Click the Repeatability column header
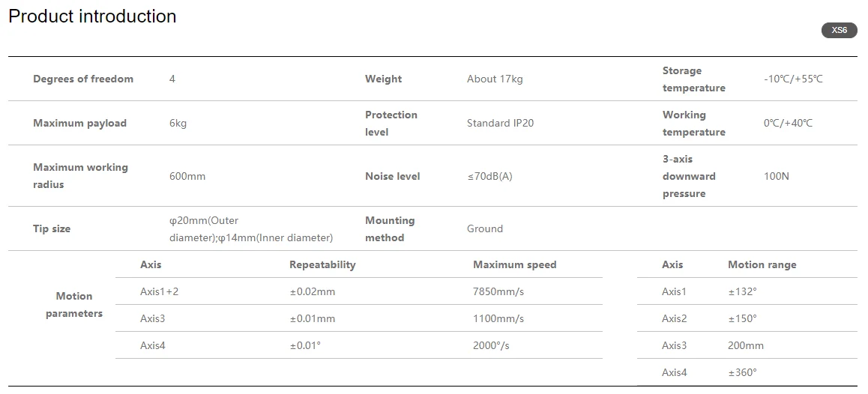 322,264
